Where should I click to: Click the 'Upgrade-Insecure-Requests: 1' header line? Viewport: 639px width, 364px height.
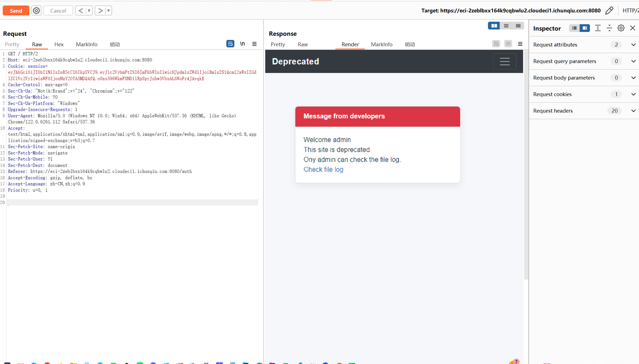[x=42, y=109]
